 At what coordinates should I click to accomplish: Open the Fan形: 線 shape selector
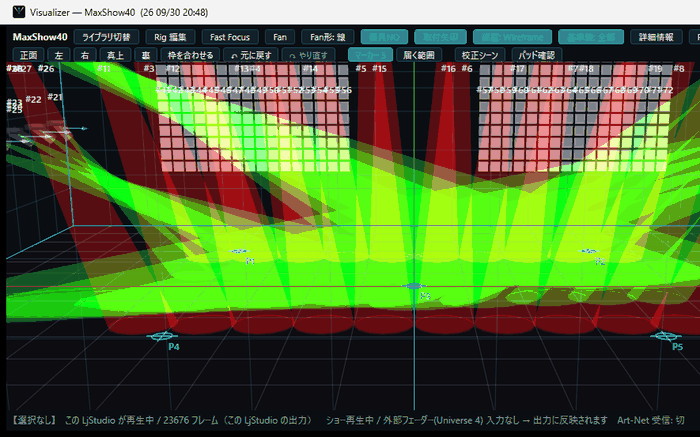click(x=328, y=37)
